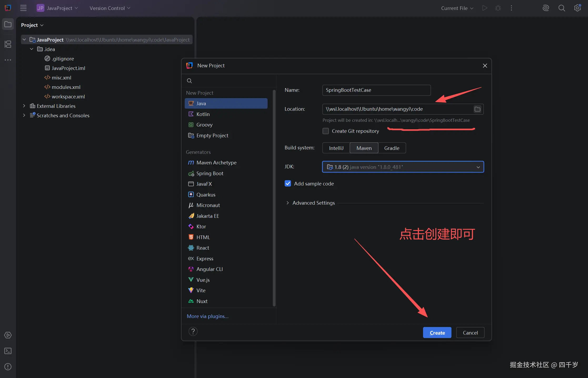Select Gradle build system option
This screenshot has height=378, width=588.
pos(391,148)
